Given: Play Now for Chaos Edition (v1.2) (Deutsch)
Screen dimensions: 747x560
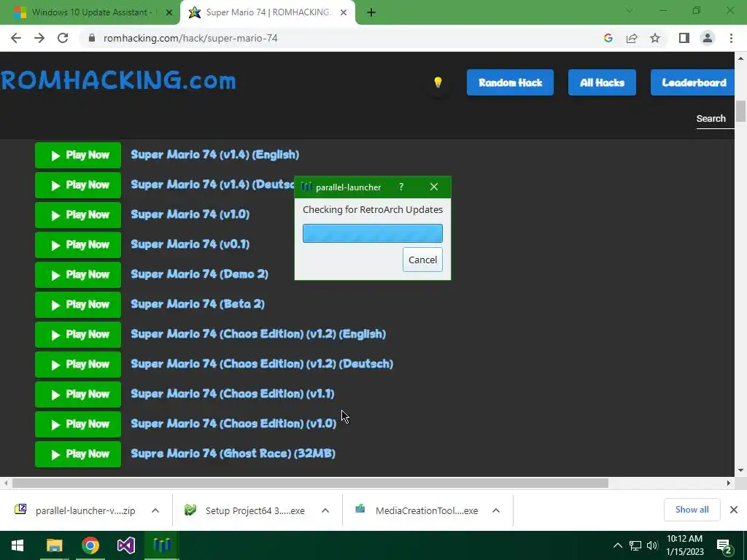Looking at the screenshot, I should (78, 365).
